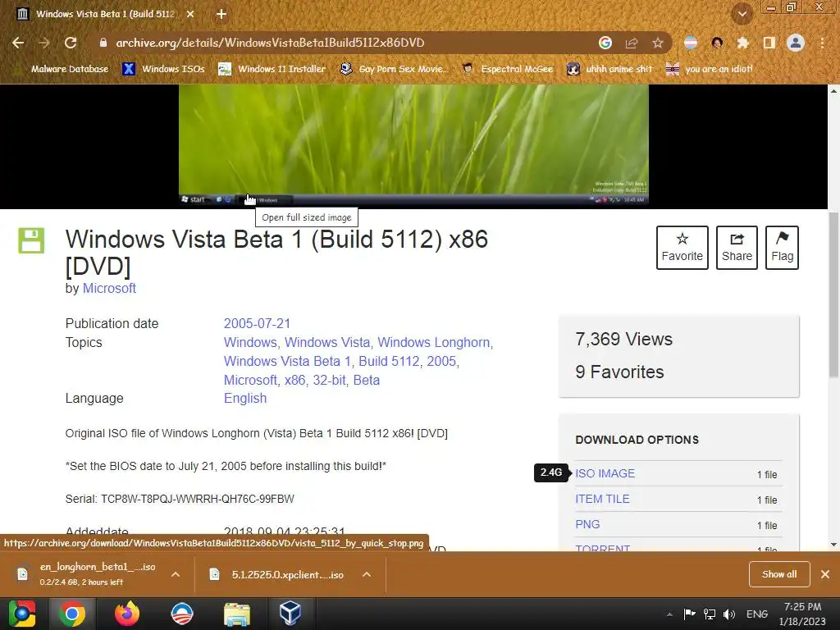Click the 7,369 Views text

tap(623, 339)
